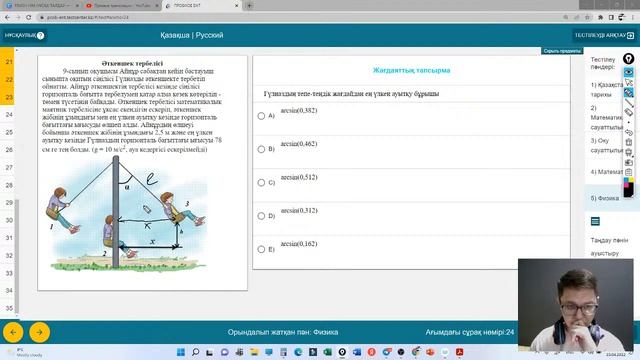Jump to question 24 in number list

click(x=9, y=114)
